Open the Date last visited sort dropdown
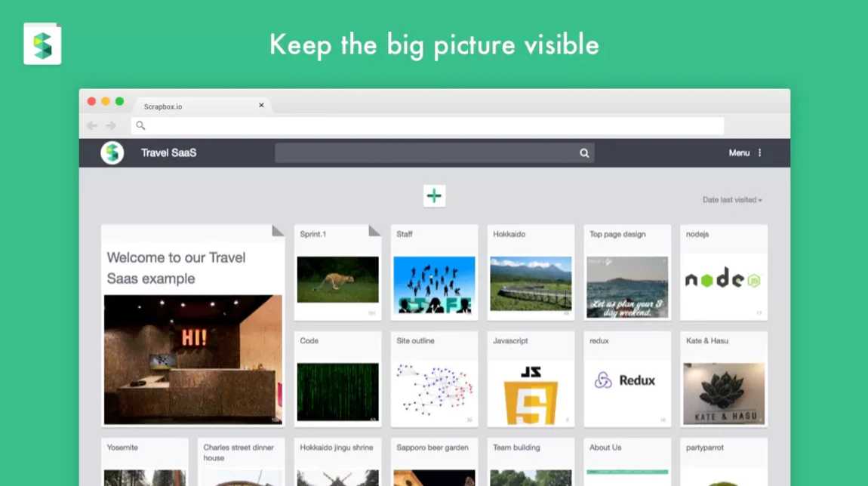This screenshot has width=868, height=486. (x=729, y=200)
